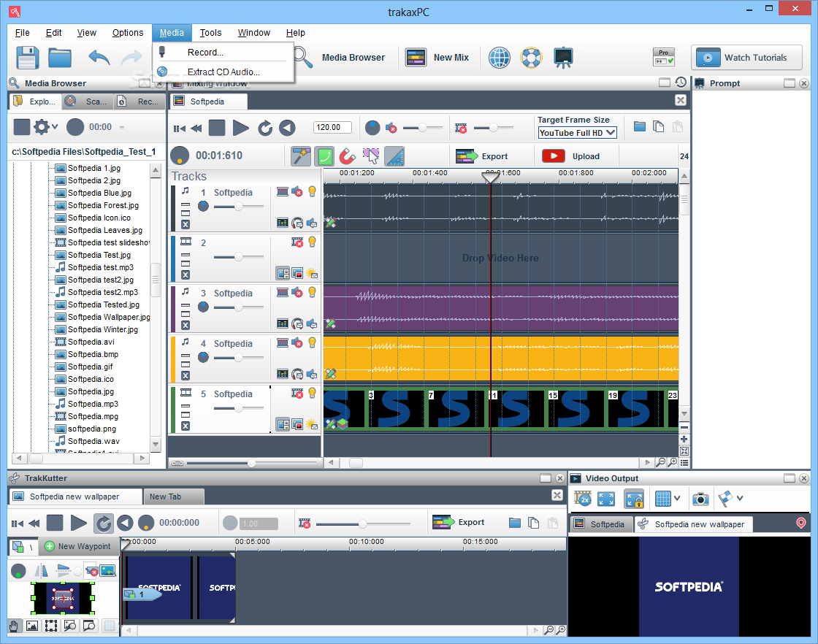Image resolution: width=818 pixels, height=644 pixels.
Task: Open the Options menu
Action: click(128, 33)
